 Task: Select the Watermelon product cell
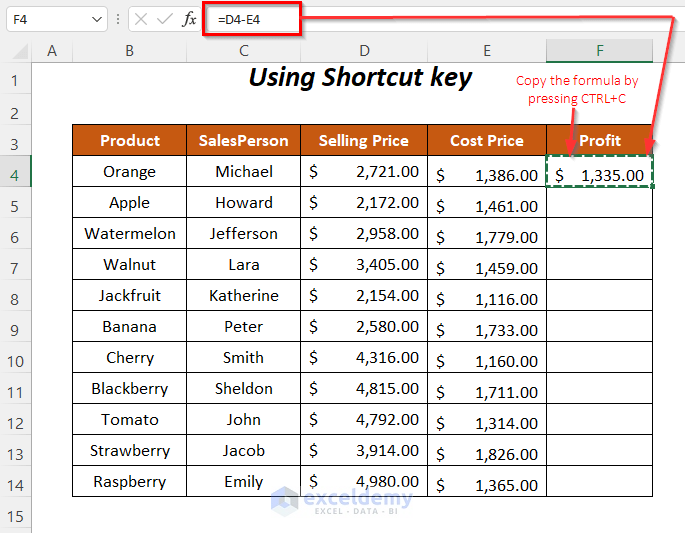tap(130, 234)
